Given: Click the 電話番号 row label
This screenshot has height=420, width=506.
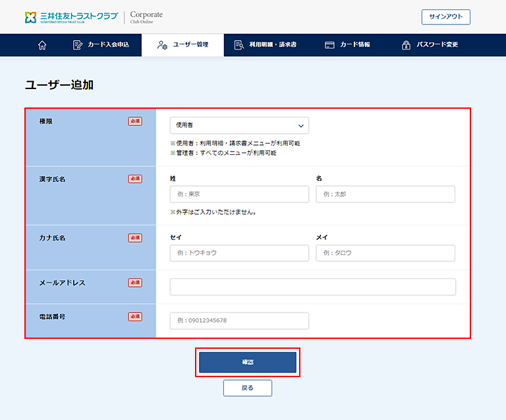Looking at the screenshot, I should [52, 316].
